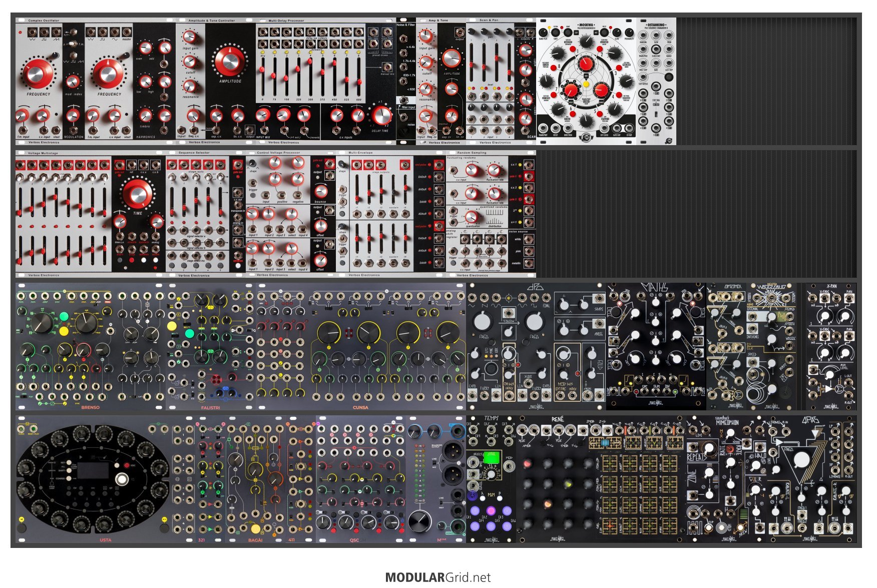Screen dimensions: 877x588
Task: Click the AMPLITUDE knob on the Amp & Tone module
Action: [452, 58]
